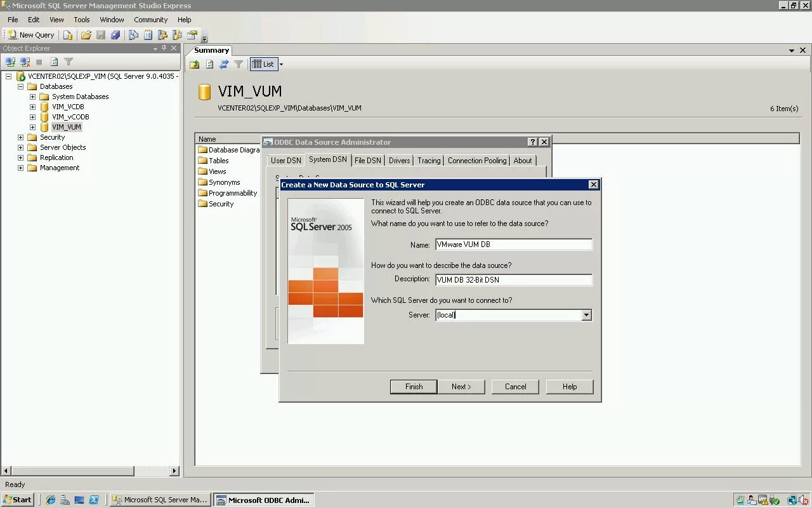Open the List view dropdown arrow
The width and height of the screenshot is (812, 508).
click(281, 64)
